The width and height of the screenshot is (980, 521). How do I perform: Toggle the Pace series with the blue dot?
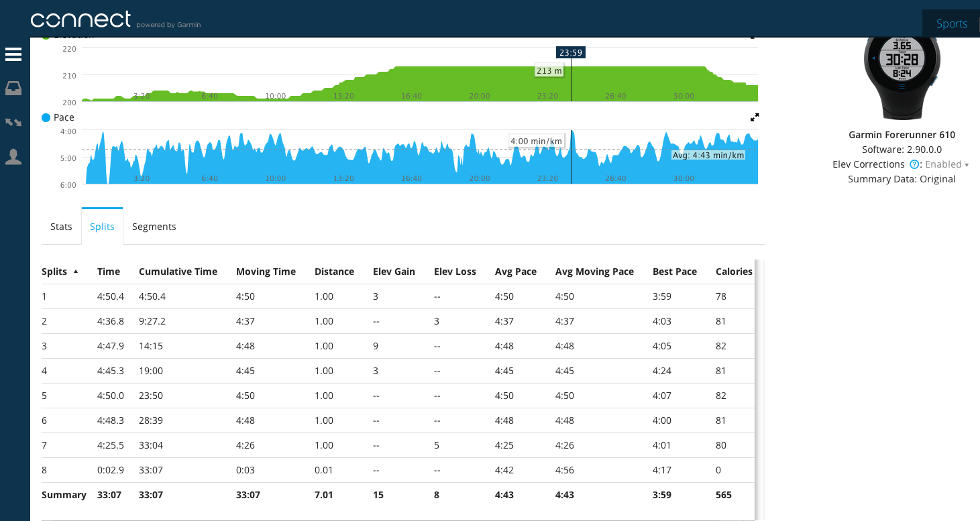pyautogui.click(x=46, y=117)
